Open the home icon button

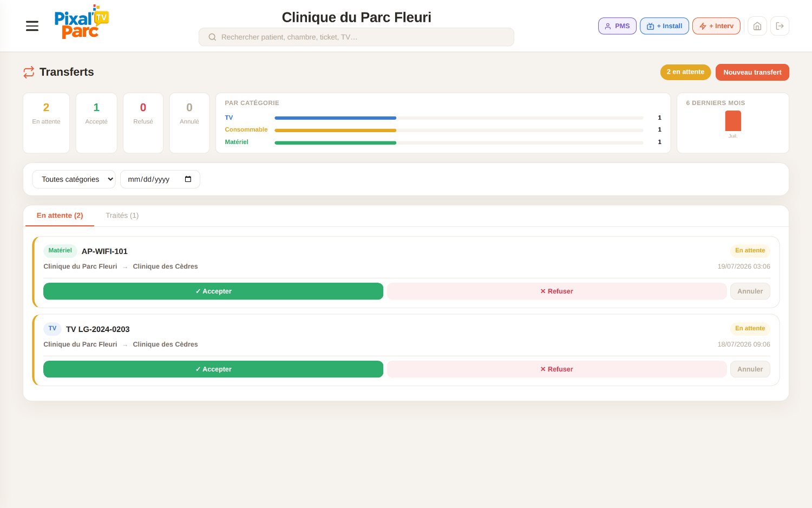point(757,26)
